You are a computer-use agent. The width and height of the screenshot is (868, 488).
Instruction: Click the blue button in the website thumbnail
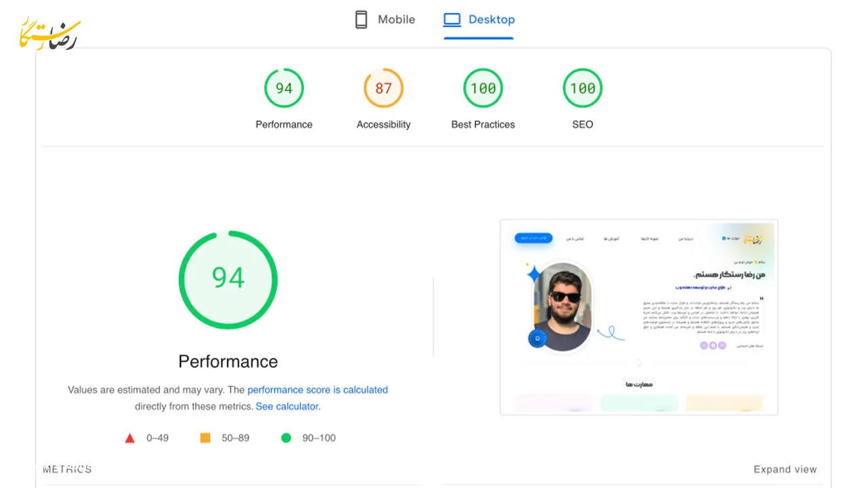coord(534,238)
